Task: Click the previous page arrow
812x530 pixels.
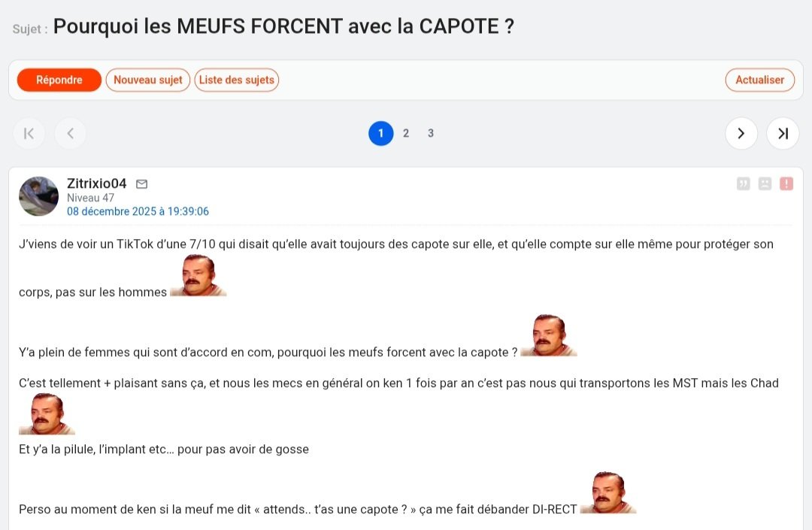Action: point(71,134)
